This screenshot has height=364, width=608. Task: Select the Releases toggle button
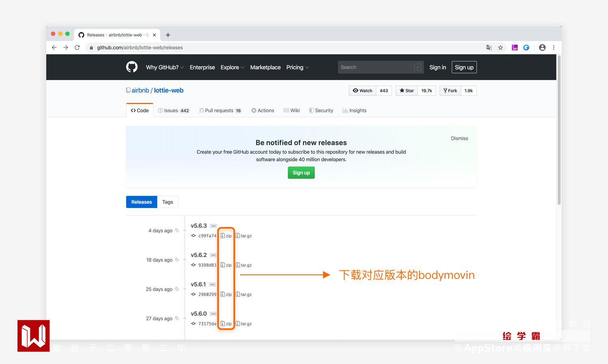click(141, 202)
